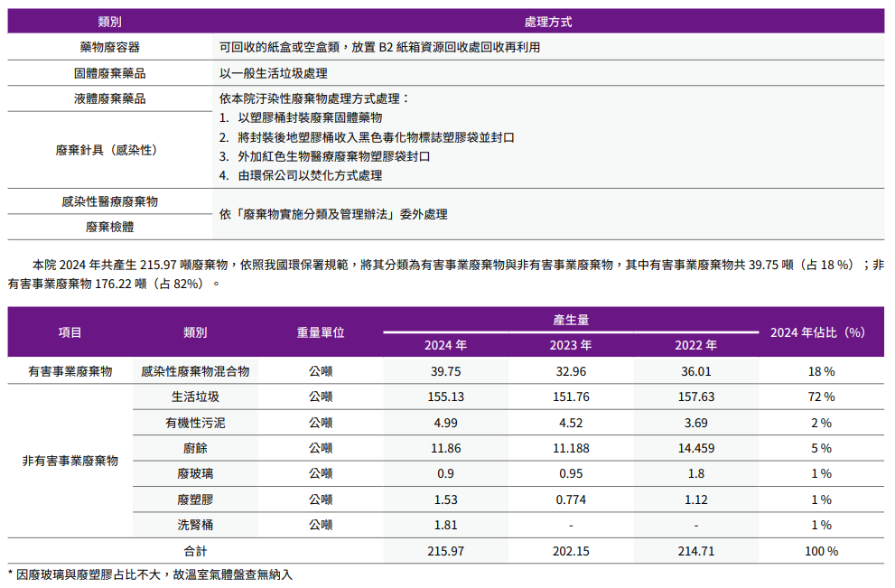Click the 0.774 value
895x588 pixels.
(571, 500)
